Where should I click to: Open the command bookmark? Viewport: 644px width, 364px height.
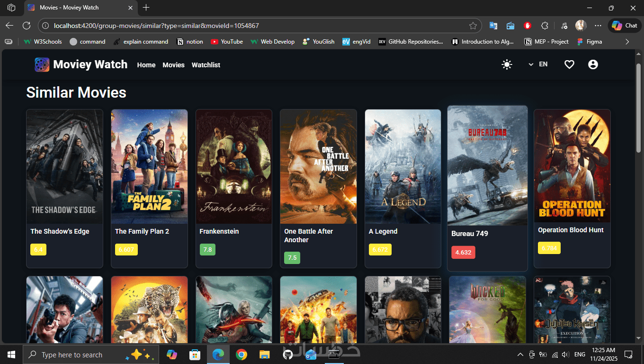88,42
